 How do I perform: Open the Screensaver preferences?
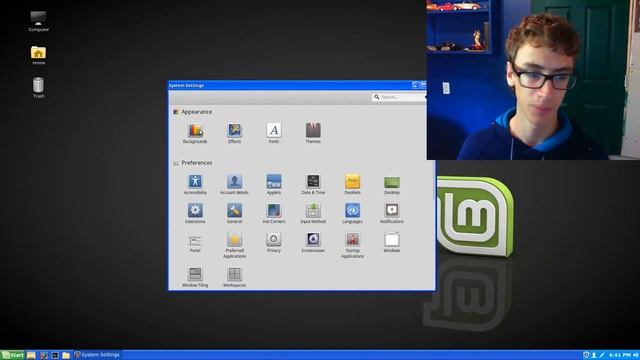313,242
